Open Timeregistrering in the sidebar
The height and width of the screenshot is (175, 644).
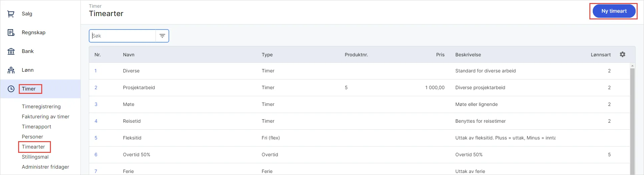[x=41, y=107]
